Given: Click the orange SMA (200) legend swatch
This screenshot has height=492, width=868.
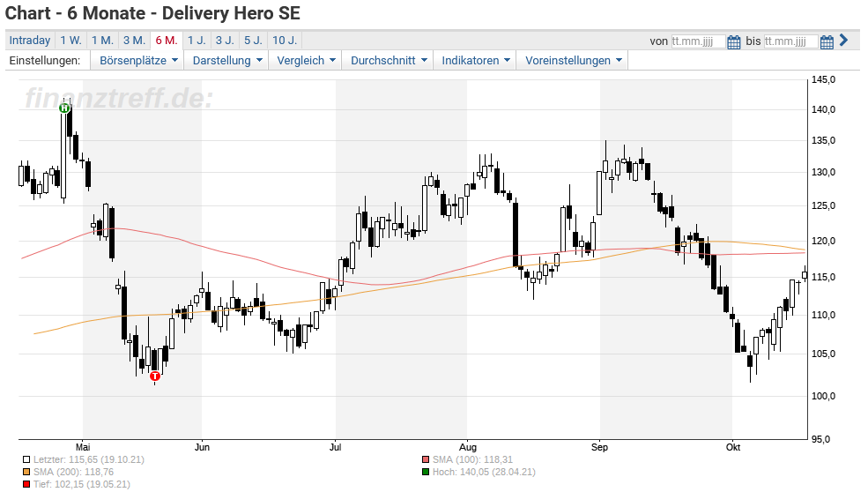Looking at the screenshot, I should [x=26, y=472].
